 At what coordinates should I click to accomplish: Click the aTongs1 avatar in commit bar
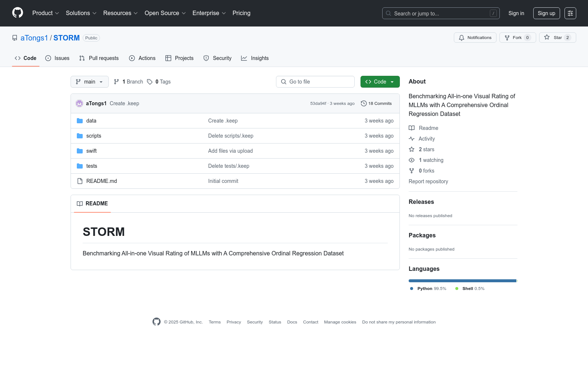(79, 103)
